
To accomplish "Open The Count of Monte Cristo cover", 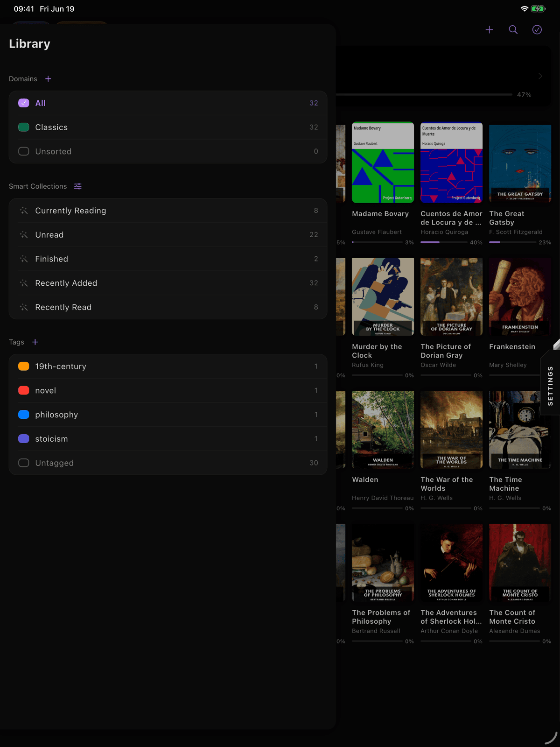I will pos(520,563).
